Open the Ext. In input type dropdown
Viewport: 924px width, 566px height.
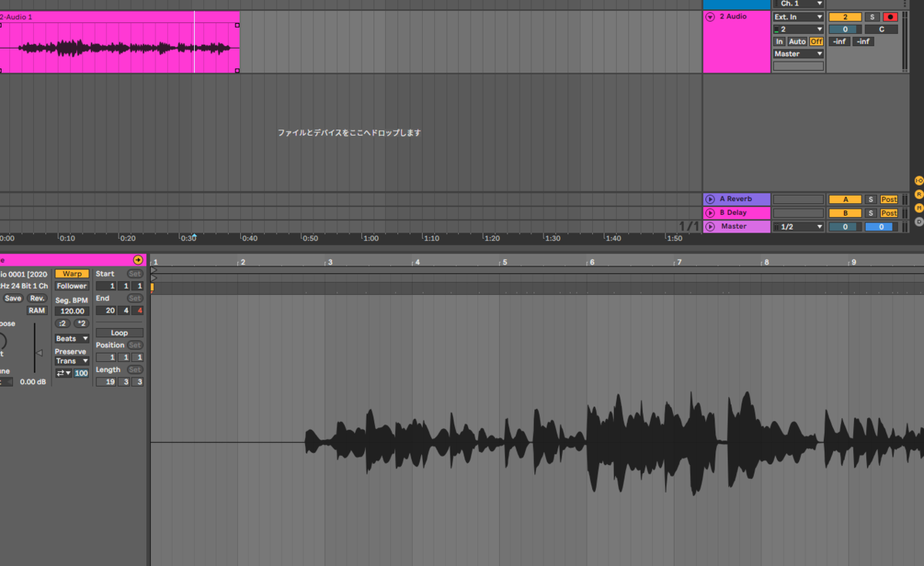coord(798,17)
